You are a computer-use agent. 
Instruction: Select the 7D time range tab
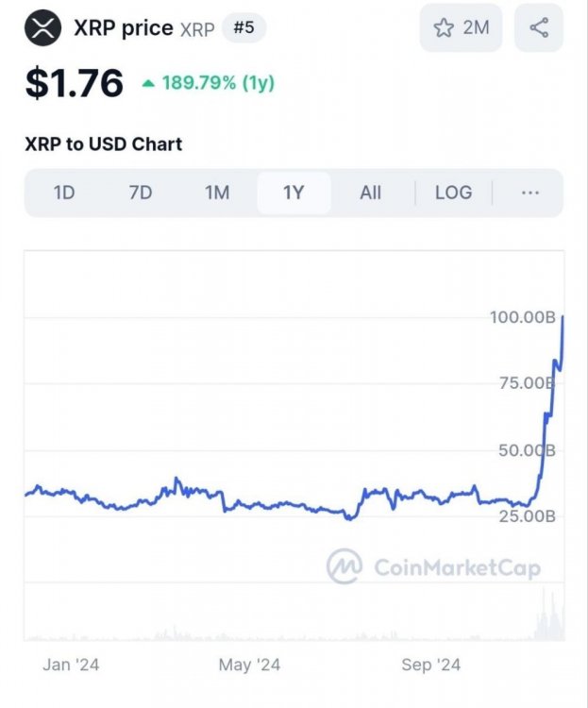[141, 193]
